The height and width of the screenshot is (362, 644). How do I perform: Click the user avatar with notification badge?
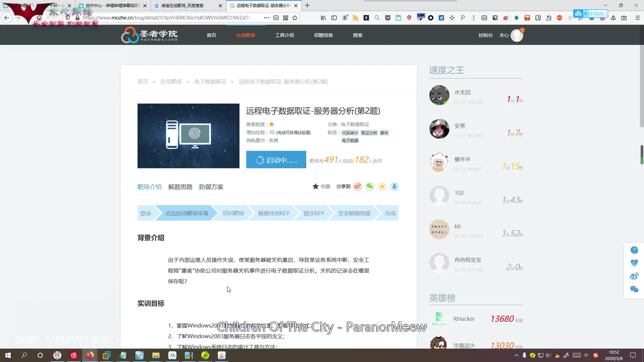517,35
